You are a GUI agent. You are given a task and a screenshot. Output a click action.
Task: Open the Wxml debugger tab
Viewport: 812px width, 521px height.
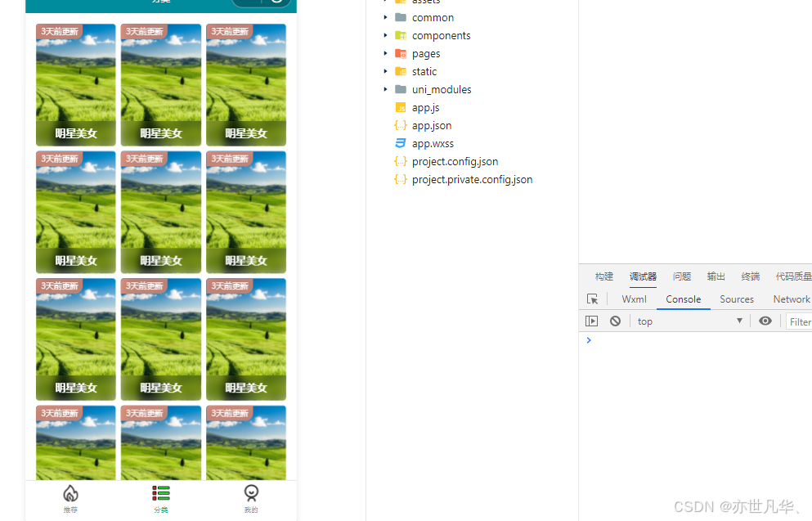(x=634, y=299)
